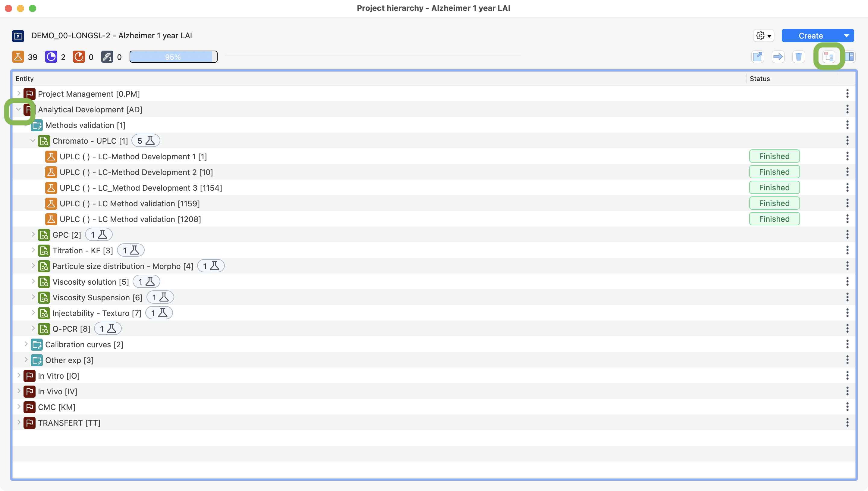Click the Chromato - UPLC study icon

[44, 141]
